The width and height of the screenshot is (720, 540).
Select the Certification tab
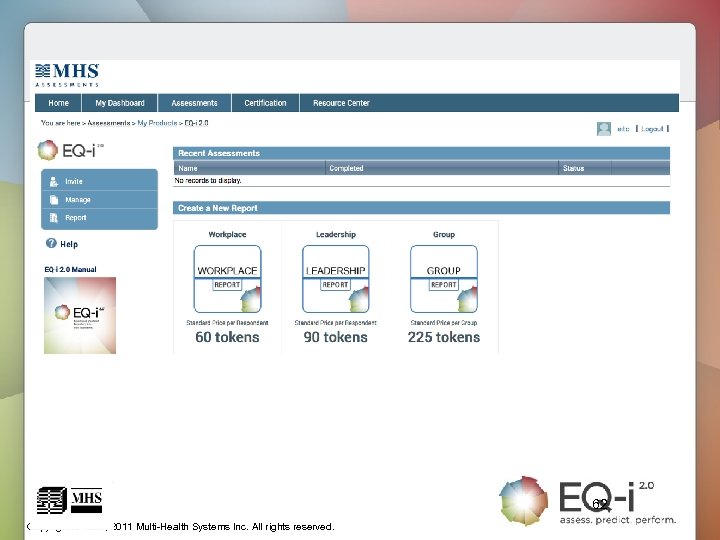265,103
